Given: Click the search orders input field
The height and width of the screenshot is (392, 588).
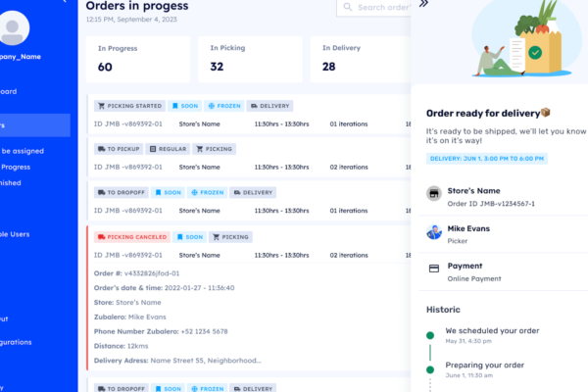Looking at the screenshot, I should click(377, 8).
